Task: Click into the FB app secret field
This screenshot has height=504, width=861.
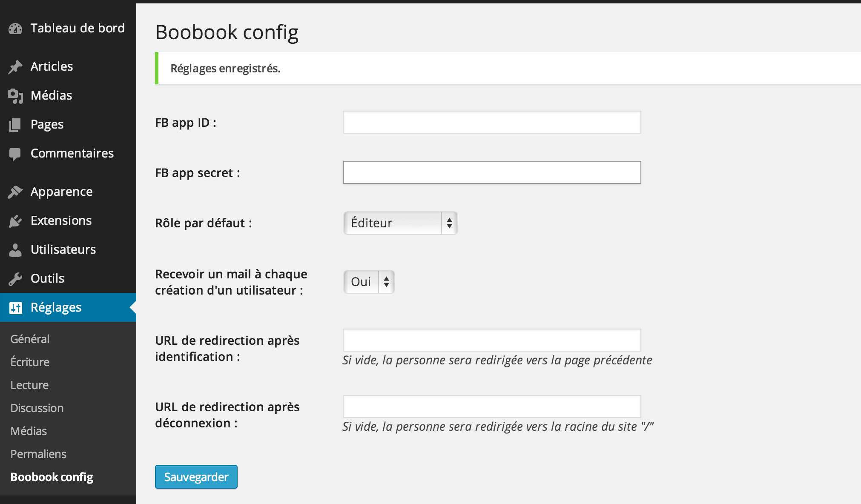Action: click(492, 172)
